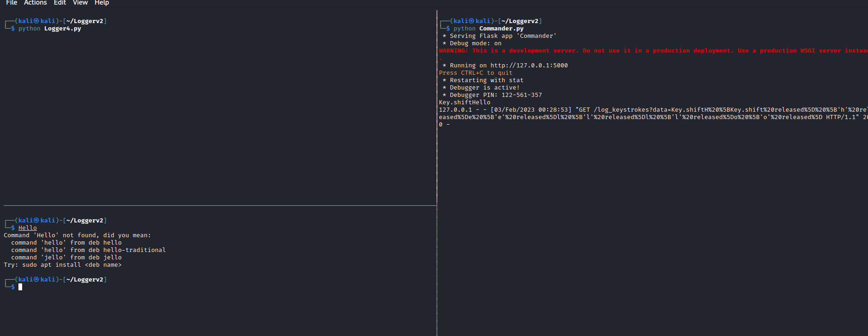Click the 'Debug mode: on' line
The height and width of the screenshot is (336, 868).
point(475,43)
